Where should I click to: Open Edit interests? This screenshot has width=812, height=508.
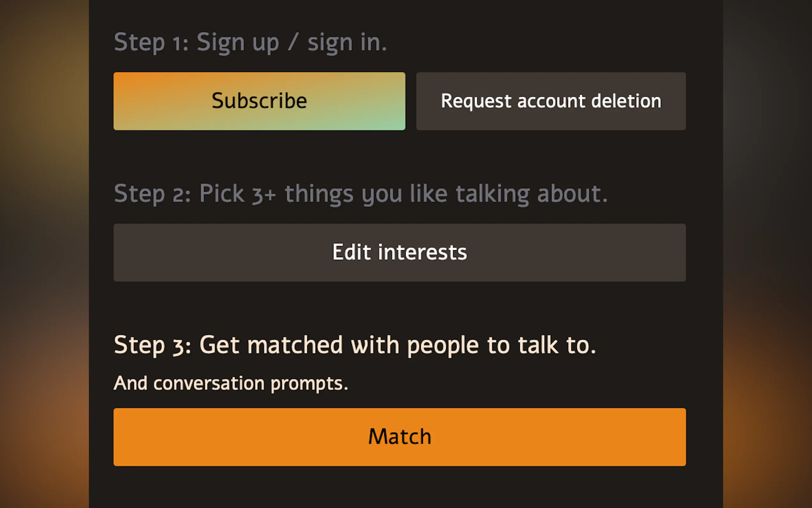pos(400,252)
